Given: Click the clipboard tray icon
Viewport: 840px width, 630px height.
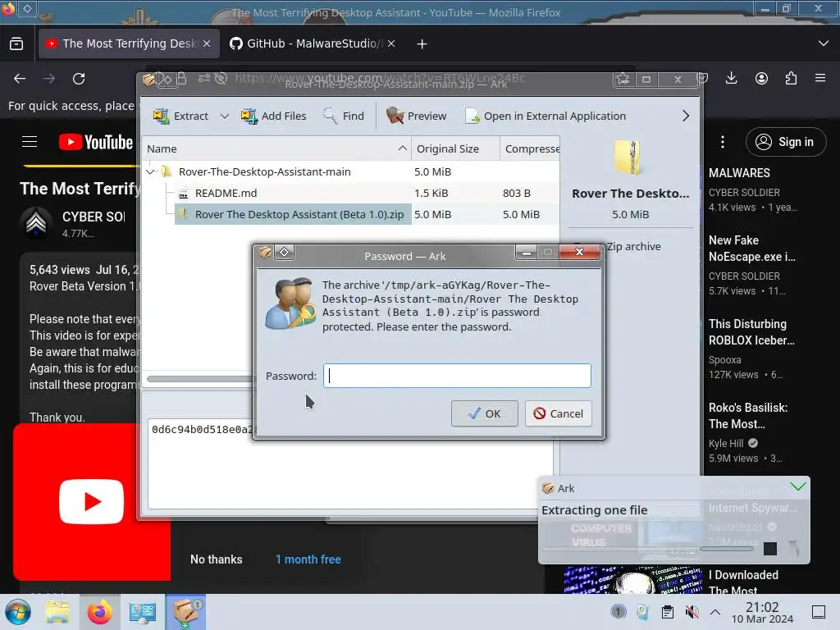Looking at the screenshot, I should click(668, 612).
